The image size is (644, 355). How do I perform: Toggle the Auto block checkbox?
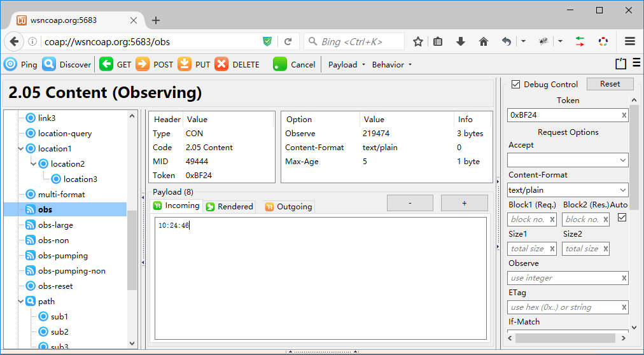[622, 218]
